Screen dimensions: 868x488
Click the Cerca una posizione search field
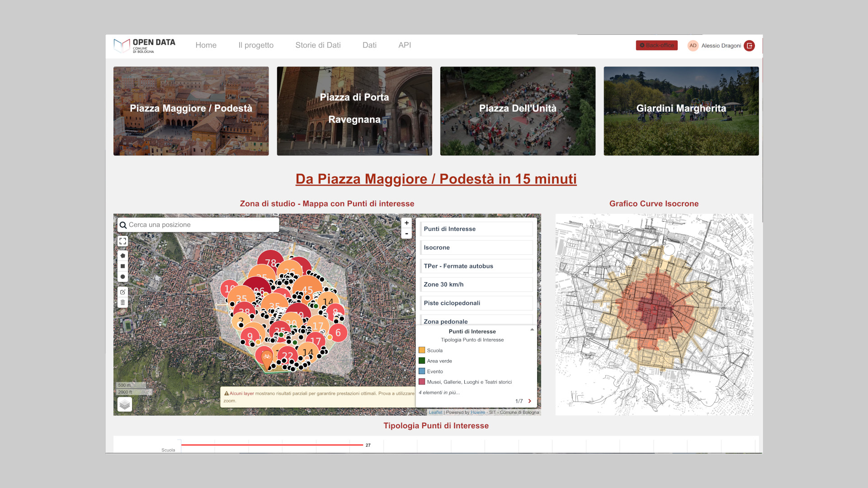pos(201,225)
